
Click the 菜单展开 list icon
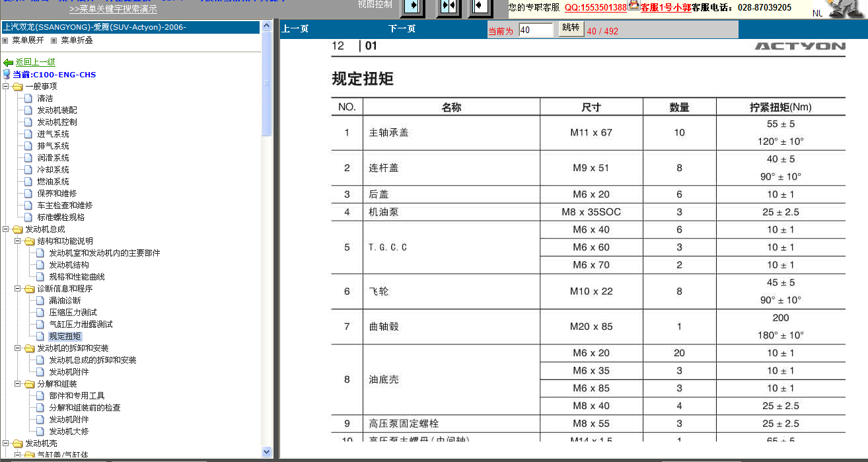tap(5, 40)
